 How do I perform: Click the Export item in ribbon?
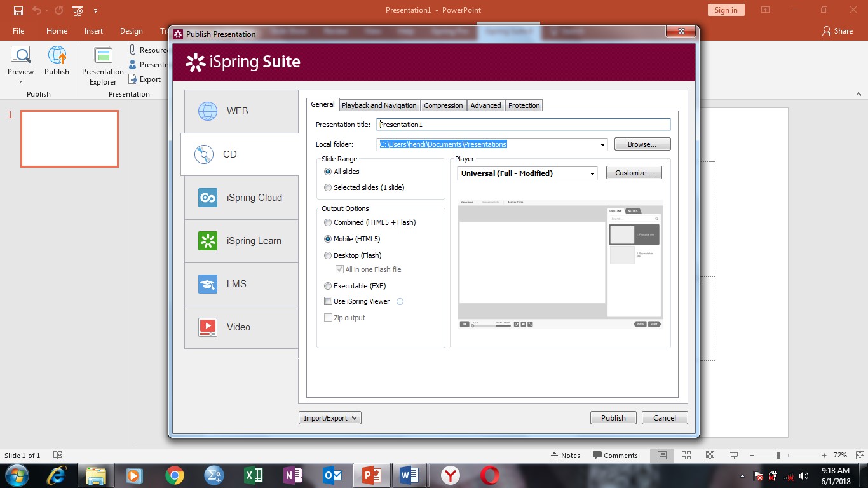click(145, 79)
